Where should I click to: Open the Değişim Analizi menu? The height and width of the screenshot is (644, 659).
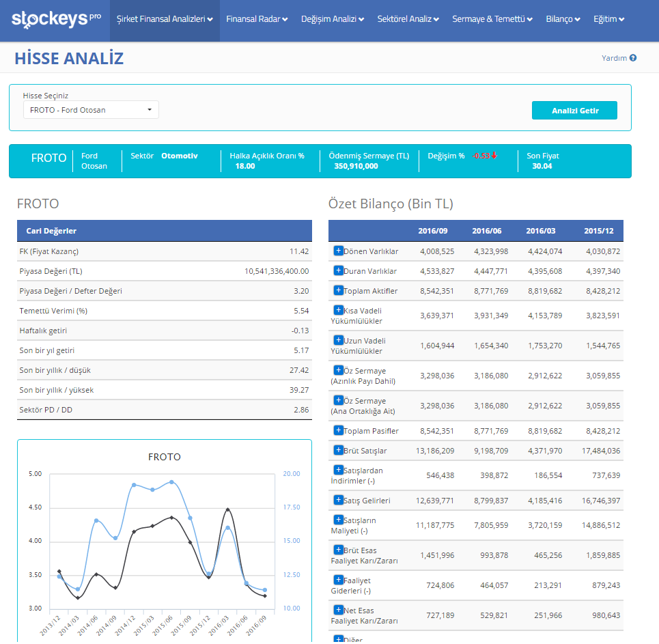pyautogui.click(x=333, y=19)
